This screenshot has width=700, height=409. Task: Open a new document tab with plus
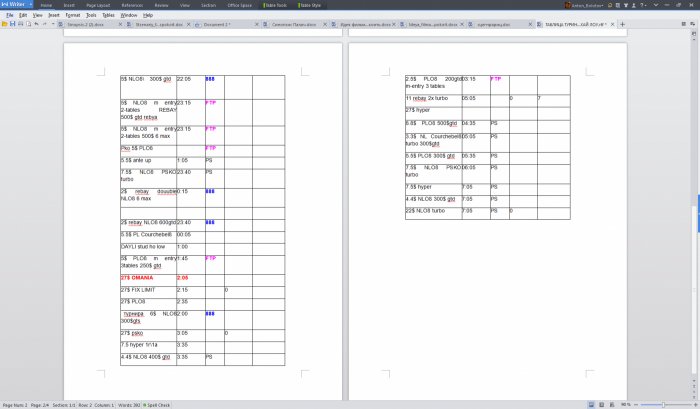point(622,25)
